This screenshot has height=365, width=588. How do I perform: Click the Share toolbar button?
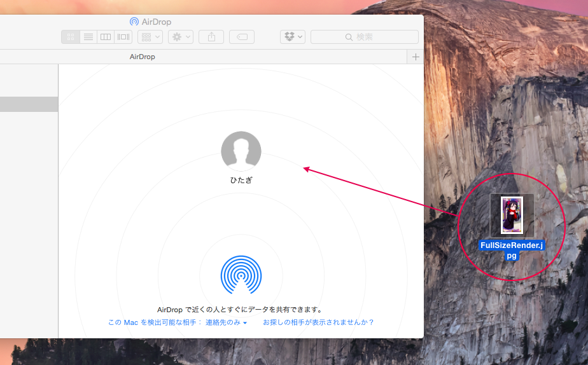tap(211, 37)
